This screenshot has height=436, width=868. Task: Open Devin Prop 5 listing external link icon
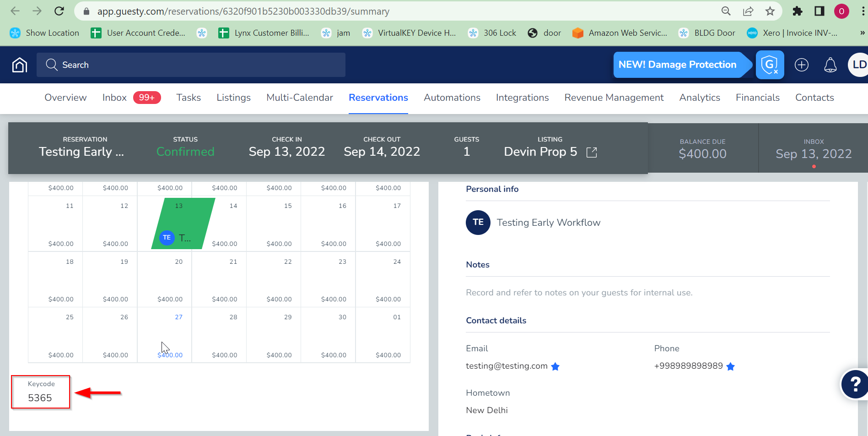592,152
